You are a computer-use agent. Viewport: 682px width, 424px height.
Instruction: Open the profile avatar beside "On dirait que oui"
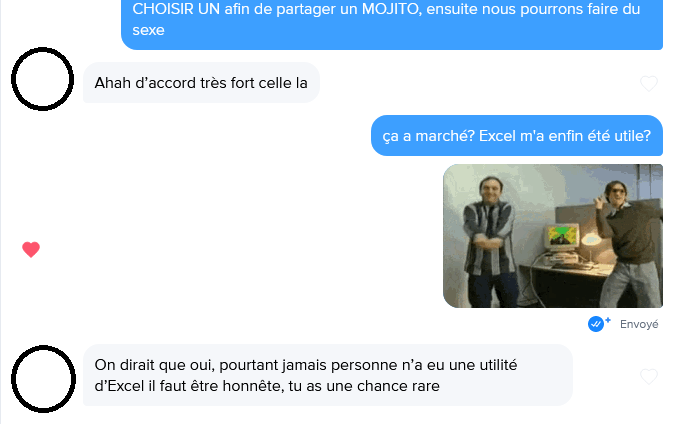click(43, 379)
